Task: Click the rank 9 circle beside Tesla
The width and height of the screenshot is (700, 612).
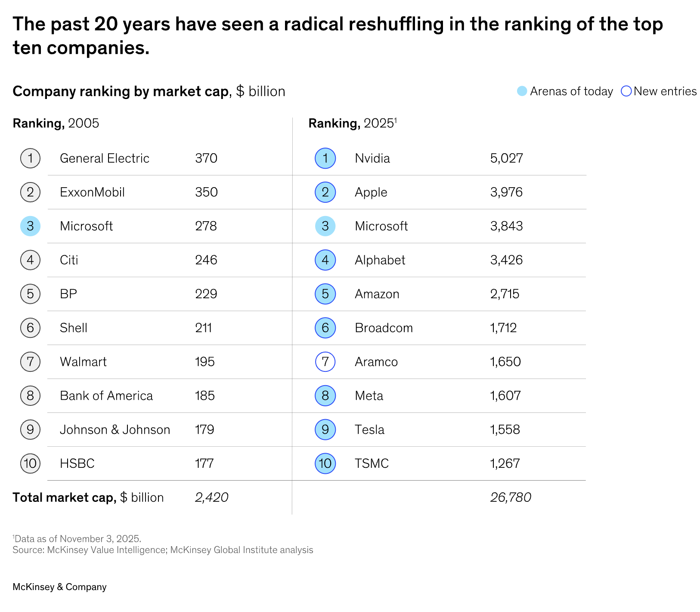Action: 325,430
